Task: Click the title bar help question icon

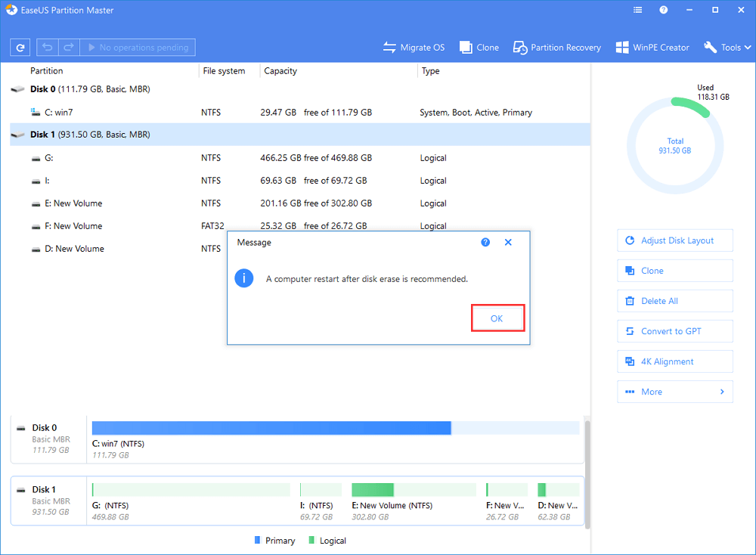Action: click(x=664, y=10)
